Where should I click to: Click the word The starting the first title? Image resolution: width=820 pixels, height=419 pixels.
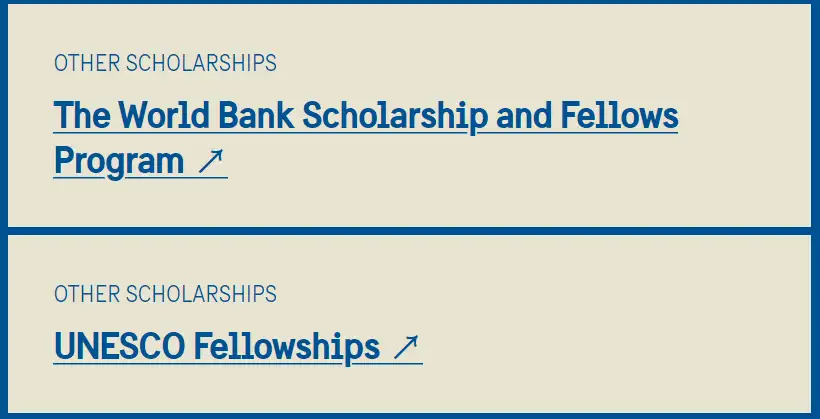(82, 116)
